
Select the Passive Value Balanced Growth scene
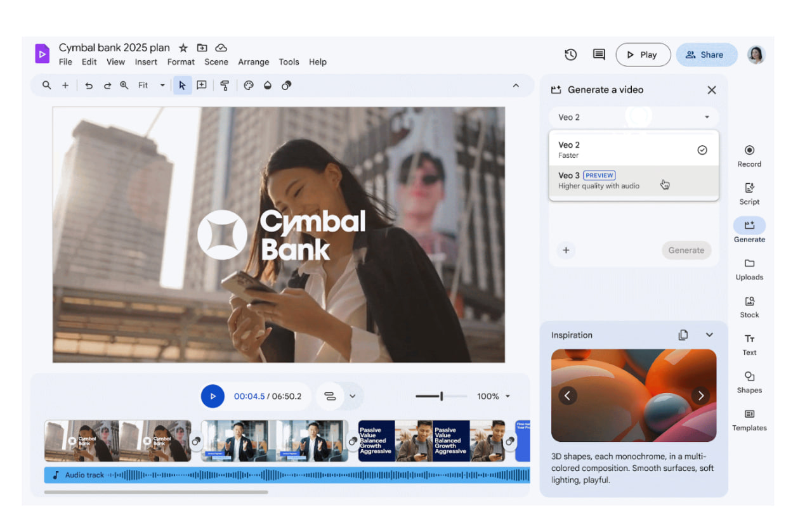[431, 441]
